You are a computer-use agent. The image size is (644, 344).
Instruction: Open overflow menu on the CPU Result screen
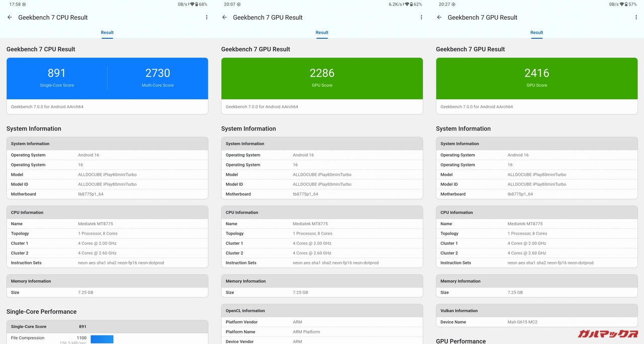click(207, 17)
